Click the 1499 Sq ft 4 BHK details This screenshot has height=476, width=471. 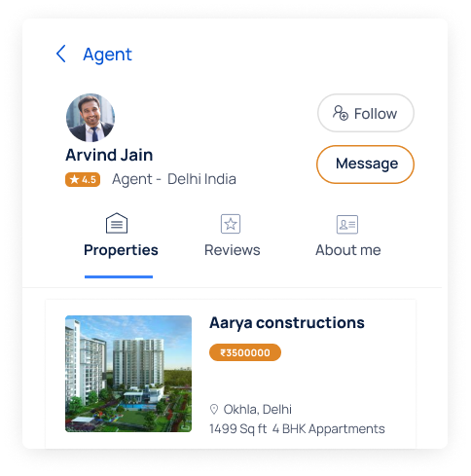(x=297, y=429)
